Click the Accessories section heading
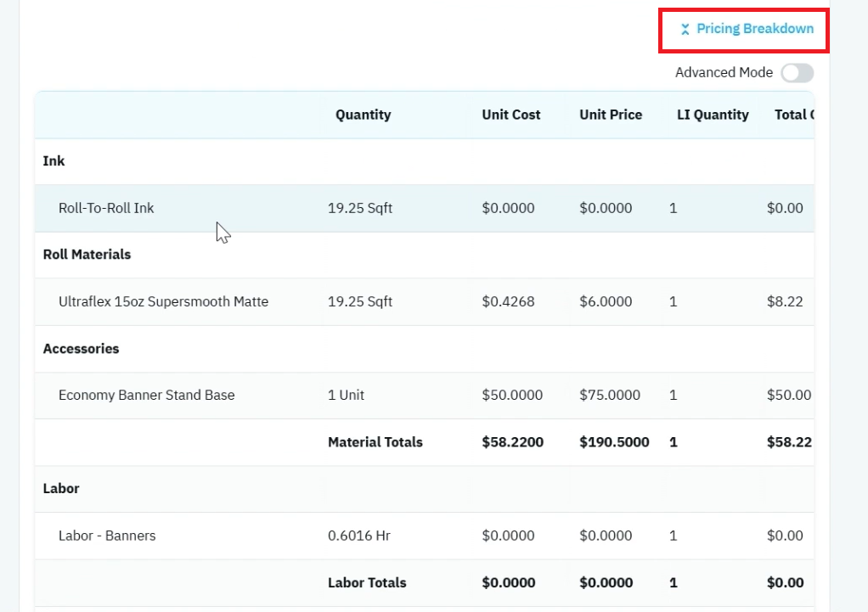The width and height of the screenshot is (868, 612). click(81, 349)
